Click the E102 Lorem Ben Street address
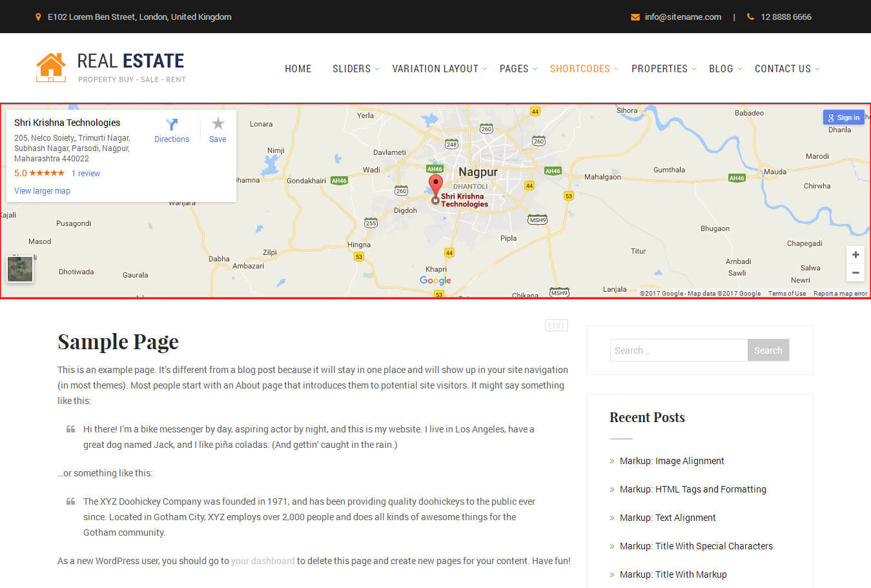 [139, 17]
